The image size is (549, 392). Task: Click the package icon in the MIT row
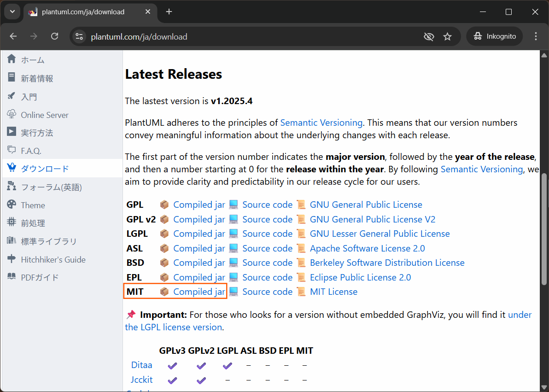(164, 292)
